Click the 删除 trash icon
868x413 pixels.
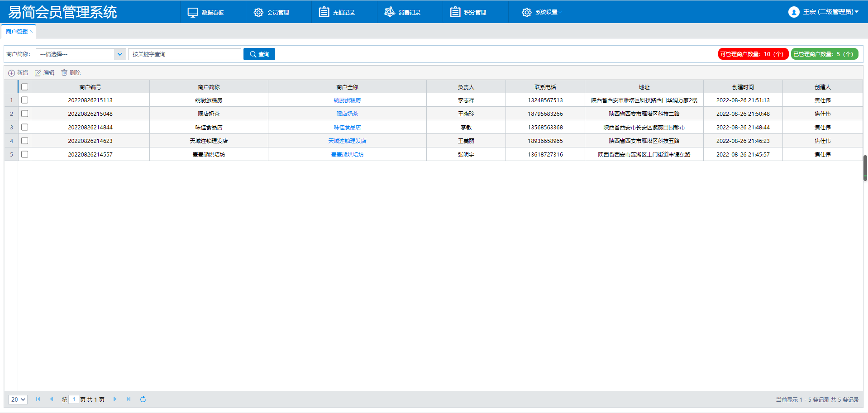(x=64, y=72)
